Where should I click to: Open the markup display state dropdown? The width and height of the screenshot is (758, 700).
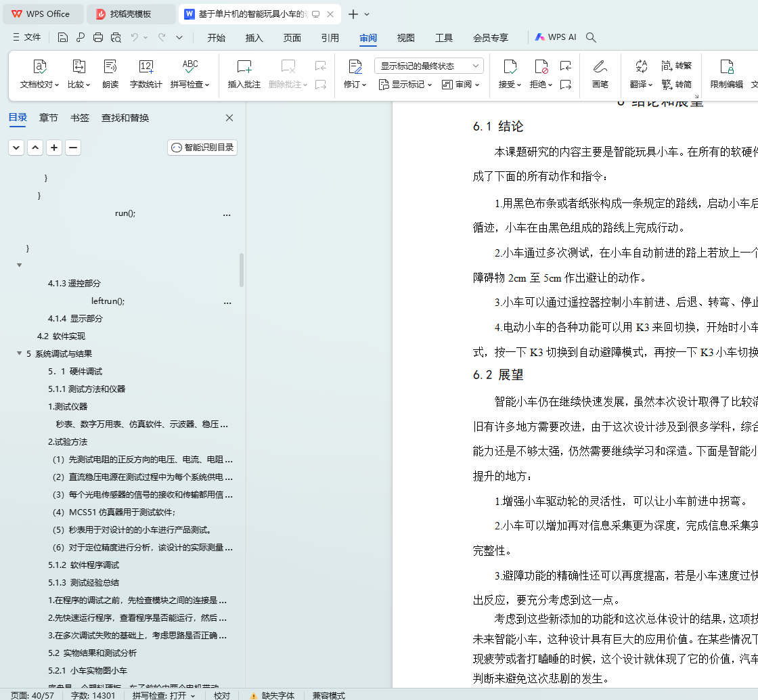pos(429,66)
